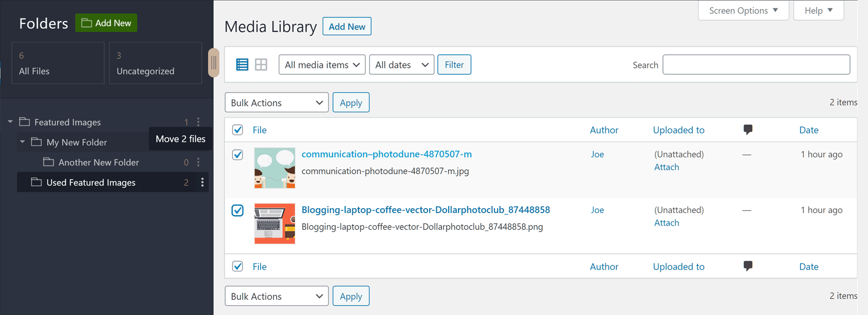The width and height of the screenshot is (868, 315).
Task: Click the media Search input field
Action: coord(756,65)
